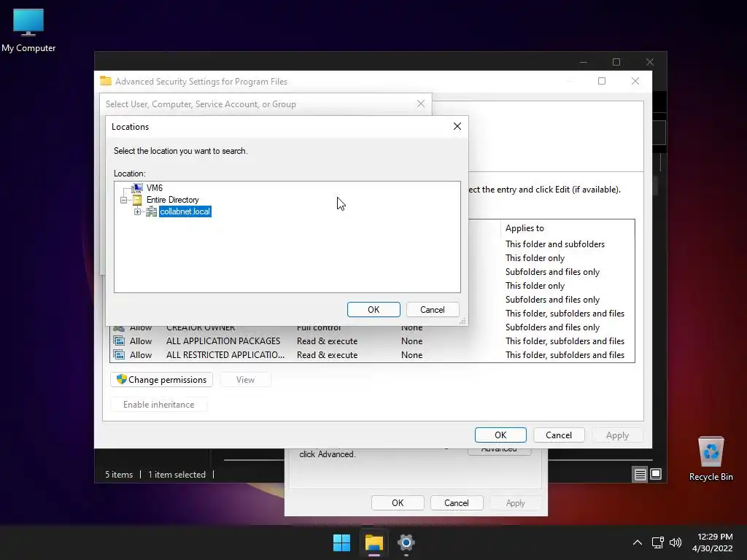747x560 pixels.
Task: Switch File Explorer to details view
Action: [640, 474]
